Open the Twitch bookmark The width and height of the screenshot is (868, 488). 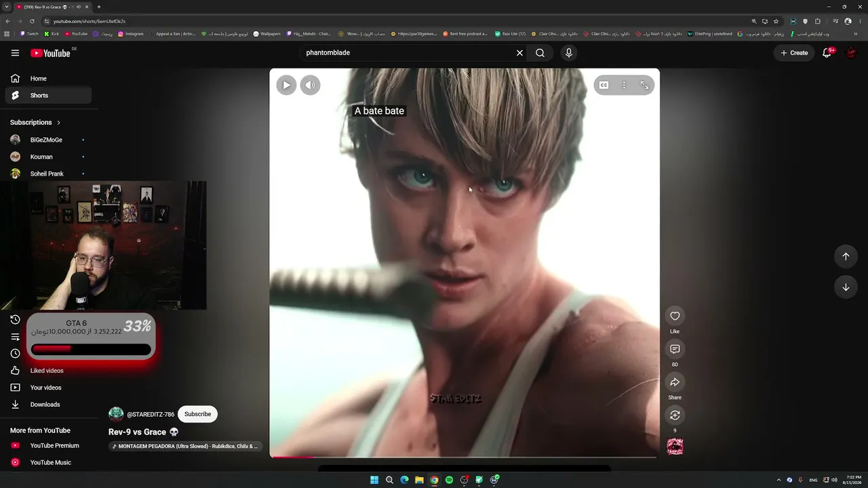click(x=30, y=34)
